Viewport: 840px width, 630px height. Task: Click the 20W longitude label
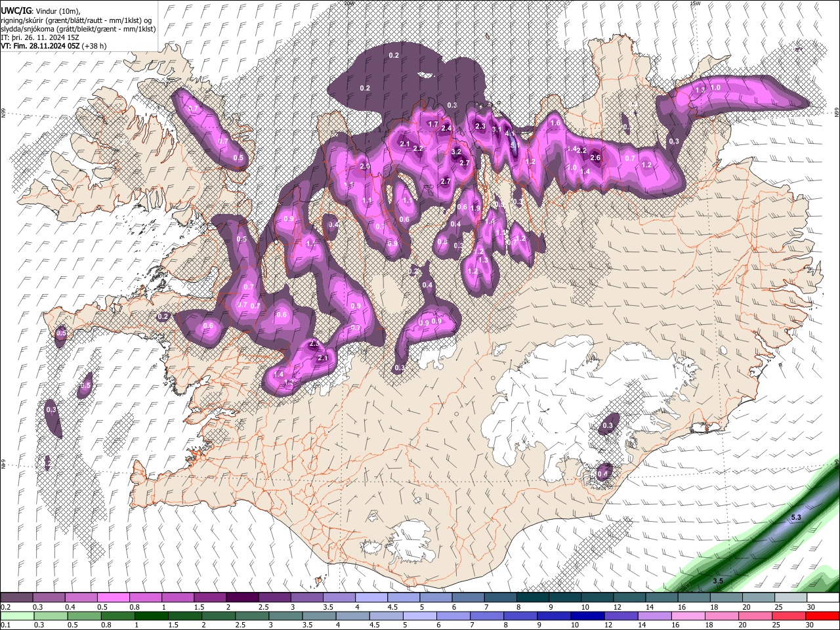[x=349, y=3]
